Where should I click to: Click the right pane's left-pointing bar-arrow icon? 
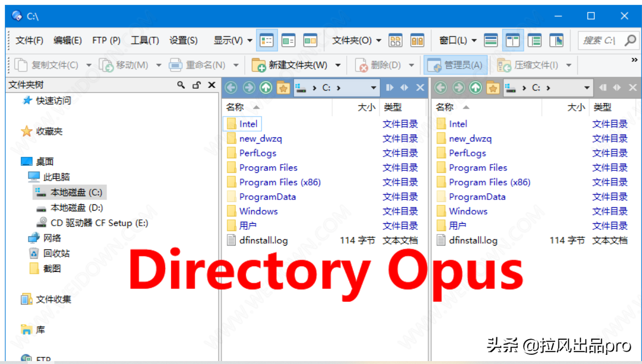[x=602, y=87]
